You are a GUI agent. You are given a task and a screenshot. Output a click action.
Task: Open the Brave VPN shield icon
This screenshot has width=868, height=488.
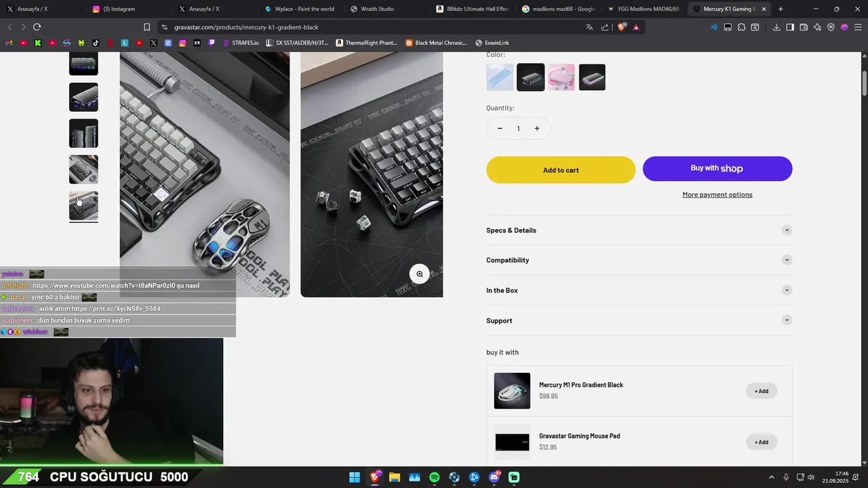pos(831,27)
